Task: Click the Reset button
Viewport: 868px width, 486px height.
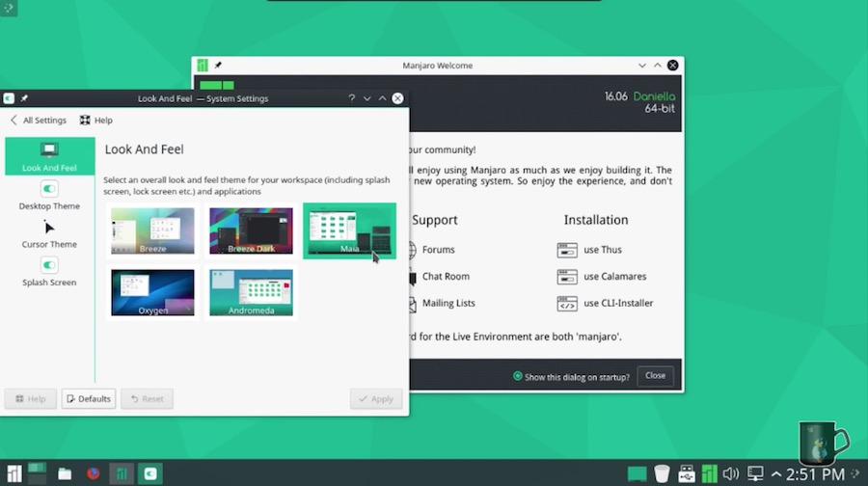Action: click(147, 398)
